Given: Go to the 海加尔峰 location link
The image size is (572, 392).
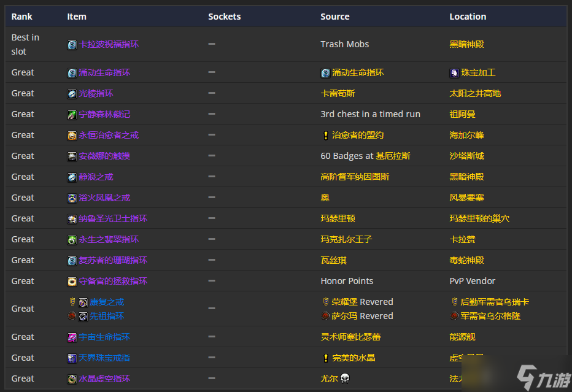Looking at the screenshot, I should click(466, 136).
